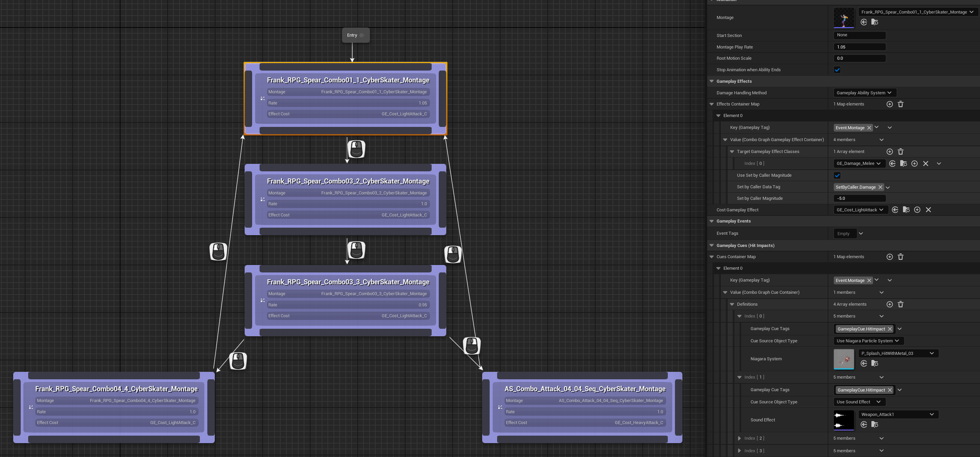
Task: Open Cue Source Object Type Niagara dropdown
Action: [868, 341]
